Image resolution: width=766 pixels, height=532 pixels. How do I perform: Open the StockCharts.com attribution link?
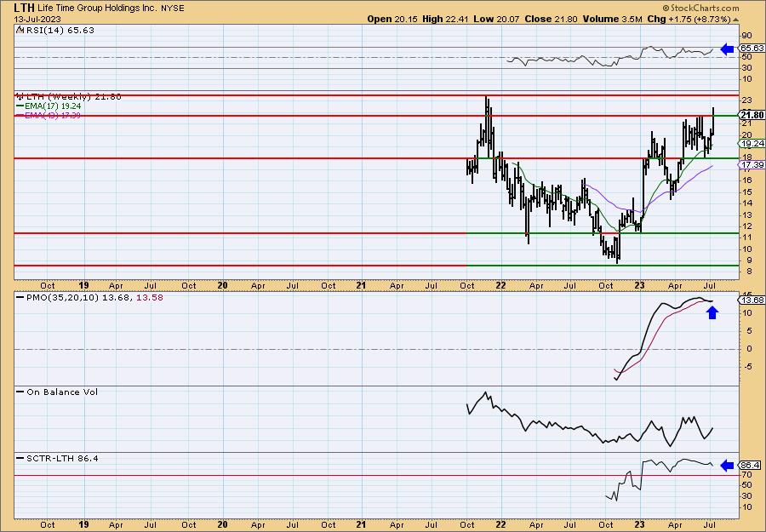701,8
